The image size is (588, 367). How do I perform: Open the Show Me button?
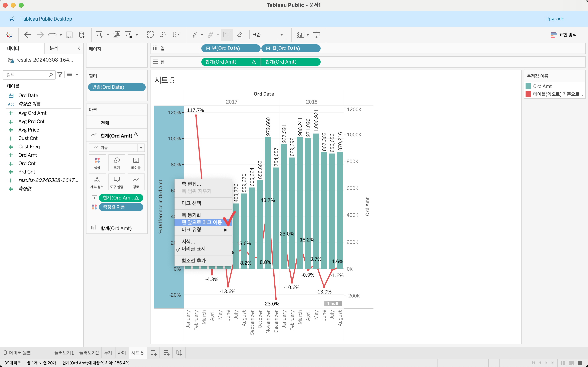click(563, 35)
